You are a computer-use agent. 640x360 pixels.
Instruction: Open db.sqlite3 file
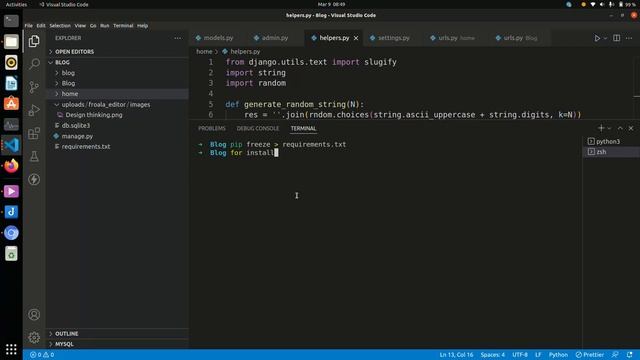pos(118,125)
